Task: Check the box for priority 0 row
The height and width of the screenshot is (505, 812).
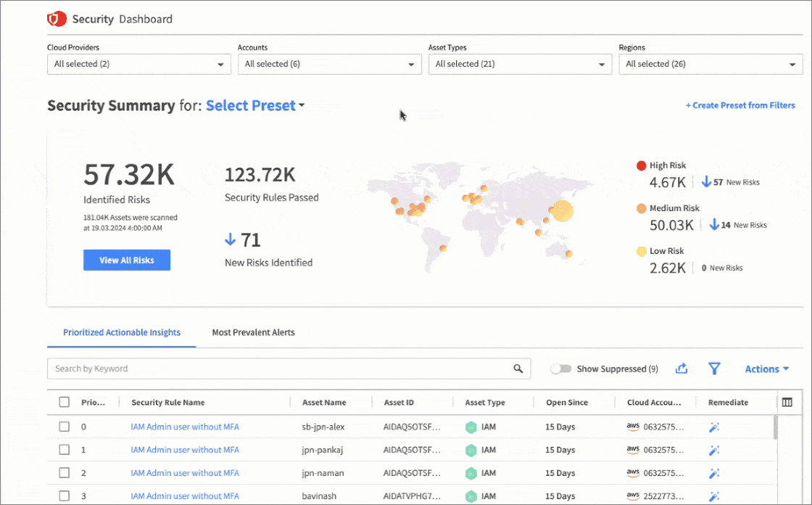Action: pyautogui.click(x=65, y=427)
